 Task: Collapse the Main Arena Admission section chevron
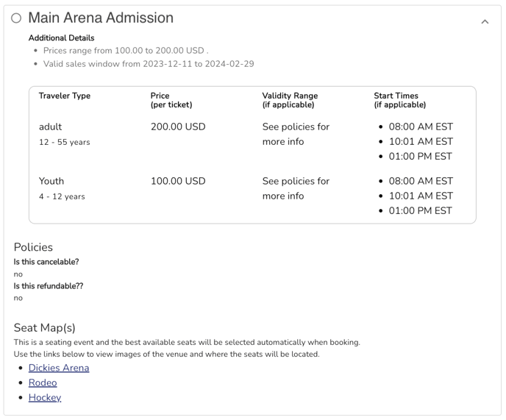[x=485, y=22]
